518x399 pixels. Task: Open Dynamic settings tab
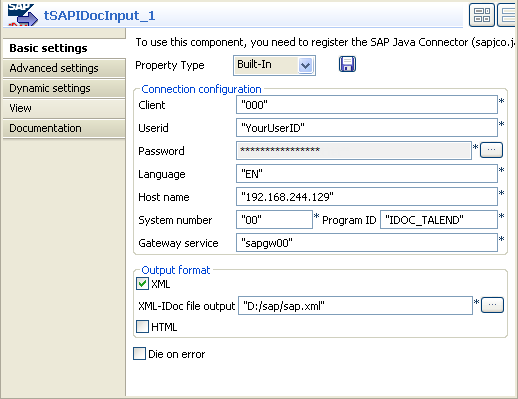(x=64, y=88)
